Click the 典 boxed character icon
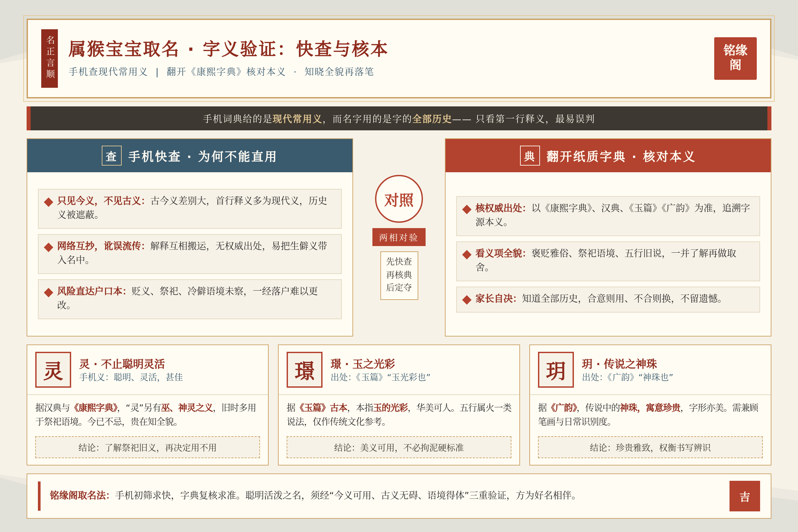 coord(530,156)
